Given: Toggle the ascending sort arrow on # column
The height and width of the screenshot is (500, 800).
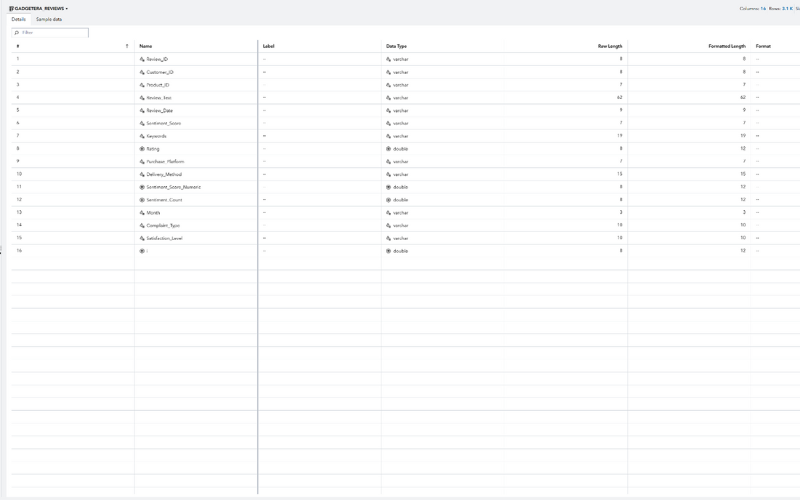Looking at the screenshot, I should pyautogui.click(x=127, y=46).
